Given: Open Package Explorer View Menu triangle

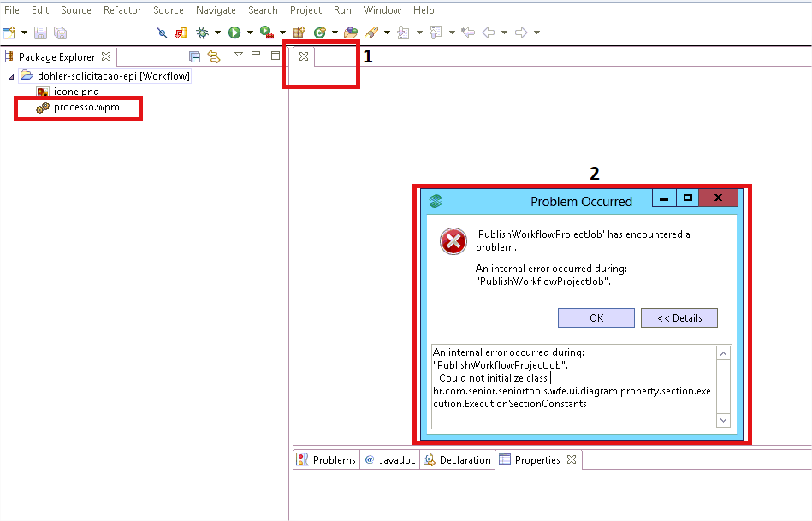Looking at the screenshot, I should pyautogui.click(x=239, y=56).
